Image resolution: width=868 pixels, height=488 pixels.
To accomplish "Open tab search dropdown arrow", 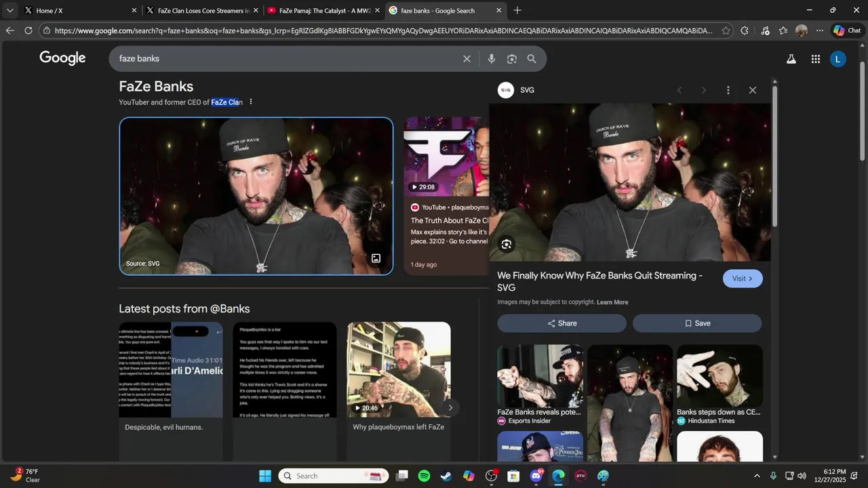I will point(9,10).
